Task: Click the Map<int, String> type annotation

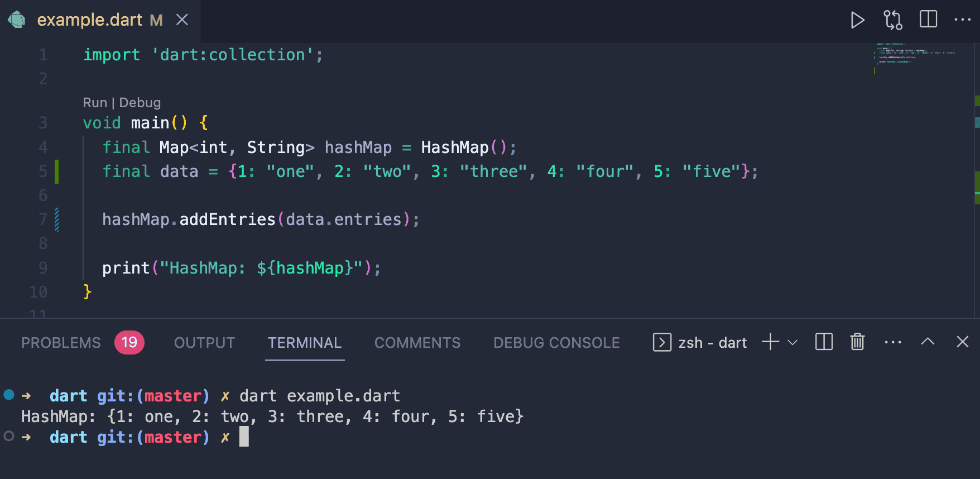Action: (x=237, y=147)
